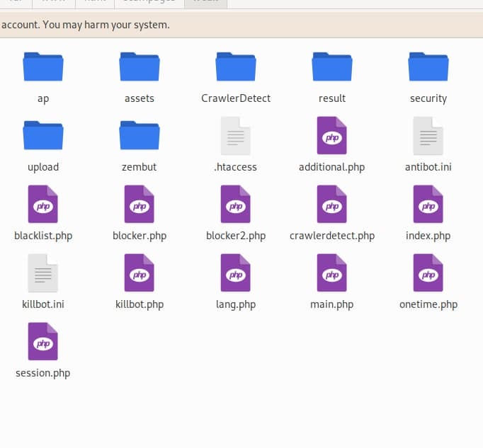Select the .htaccess text file

coord(236,136)
